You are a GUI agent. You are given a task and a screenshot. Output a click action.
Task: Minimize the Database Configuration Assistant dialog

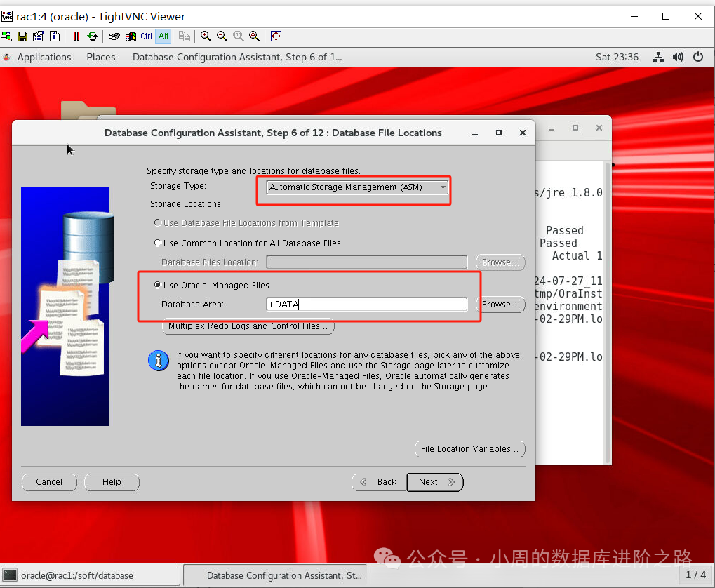475,133
